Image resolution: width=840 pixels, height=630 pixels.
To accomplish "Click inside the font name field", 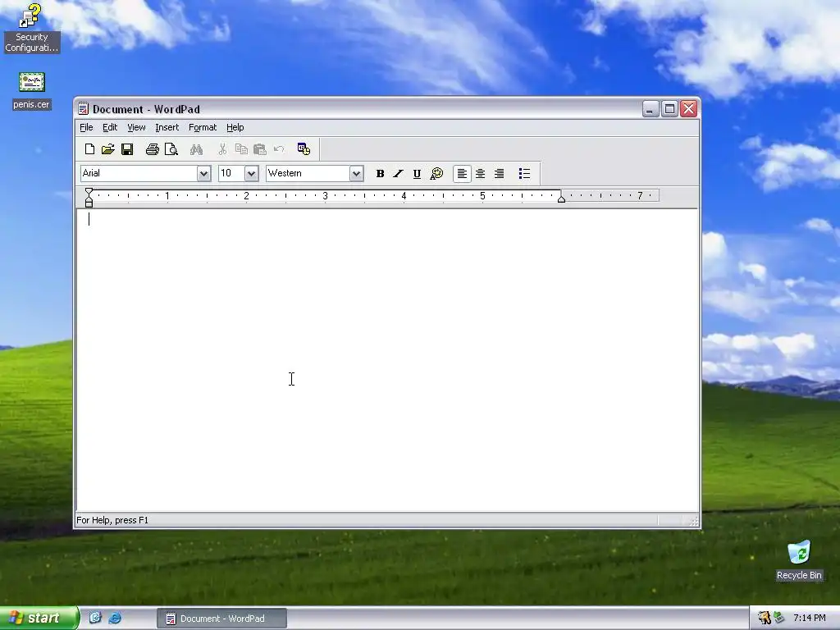I will point(139,174).
